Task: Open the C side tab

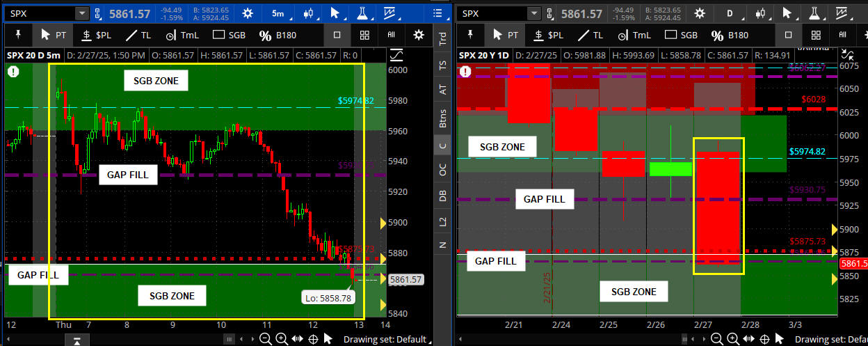Action: coord(442,145)
